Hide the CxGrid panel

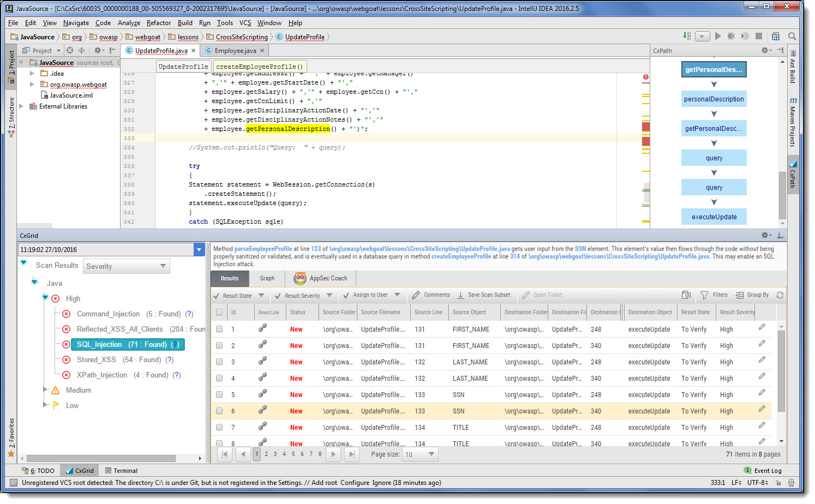pos(780,235)
